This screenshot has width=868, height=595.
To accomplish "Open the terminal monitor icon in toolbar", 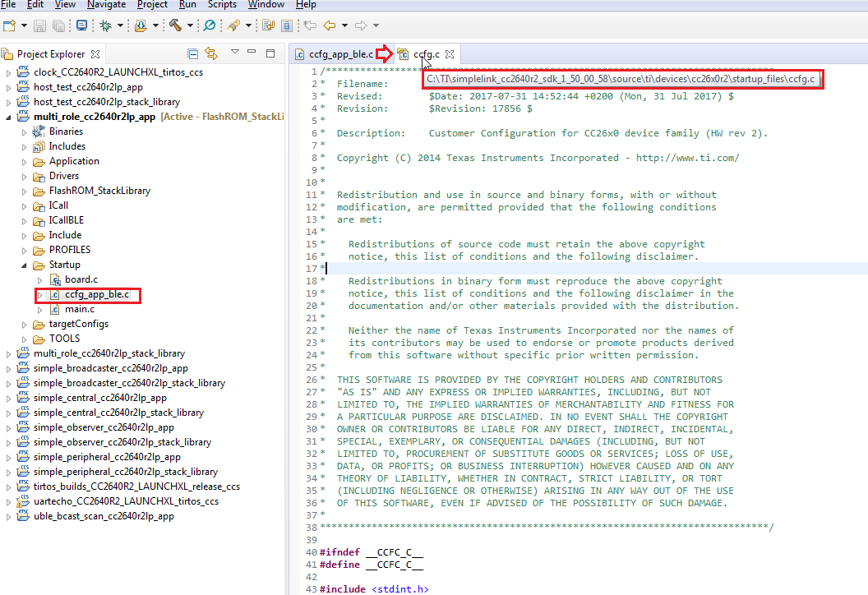I will coord(81,25).
